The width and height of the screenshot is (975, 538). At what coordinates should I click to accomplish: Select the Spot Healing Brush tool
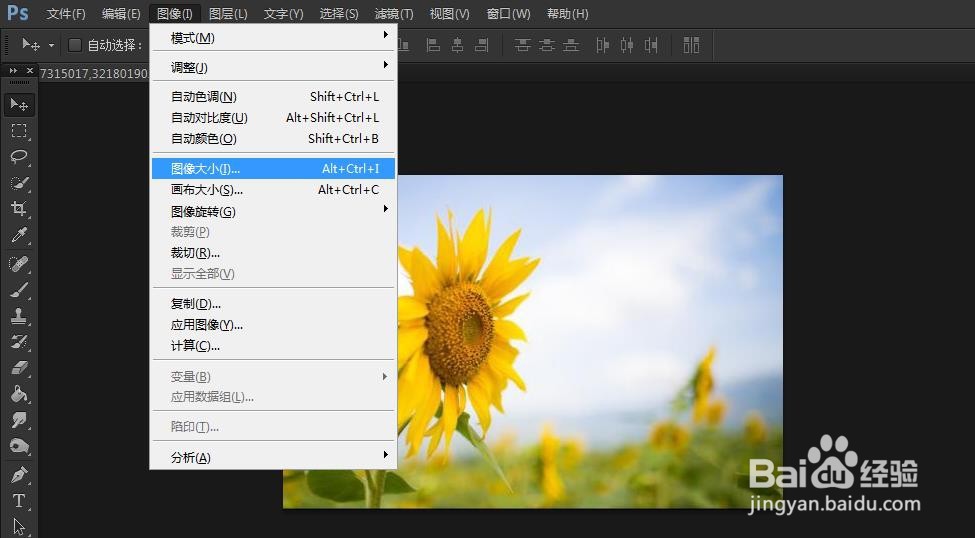(19, 264)
